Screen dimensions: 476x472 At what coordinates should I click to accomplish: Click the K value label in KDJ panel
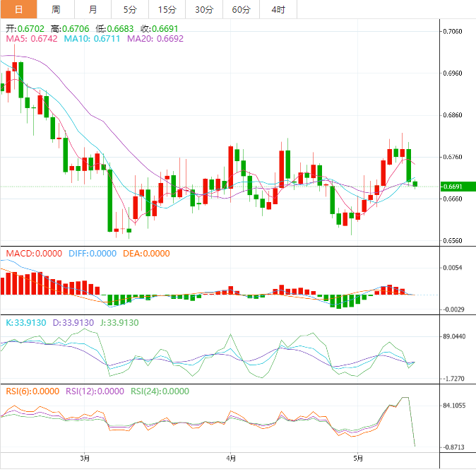26,322
